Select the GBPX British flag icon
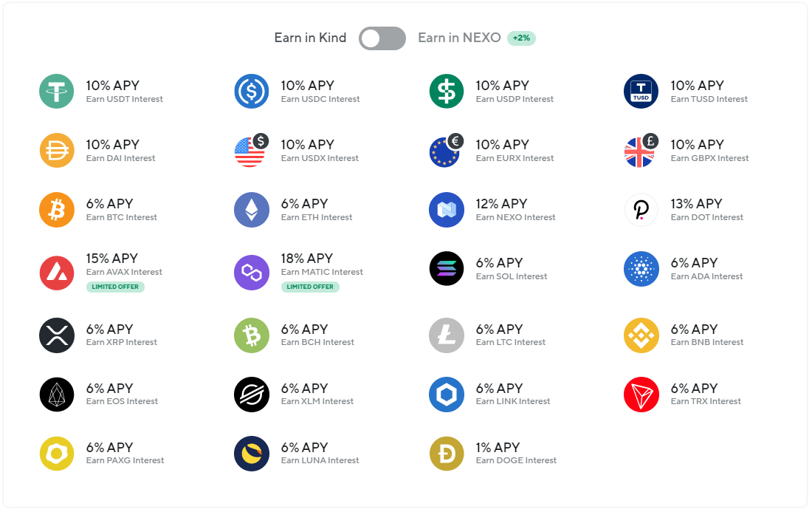 click(641, 151)
